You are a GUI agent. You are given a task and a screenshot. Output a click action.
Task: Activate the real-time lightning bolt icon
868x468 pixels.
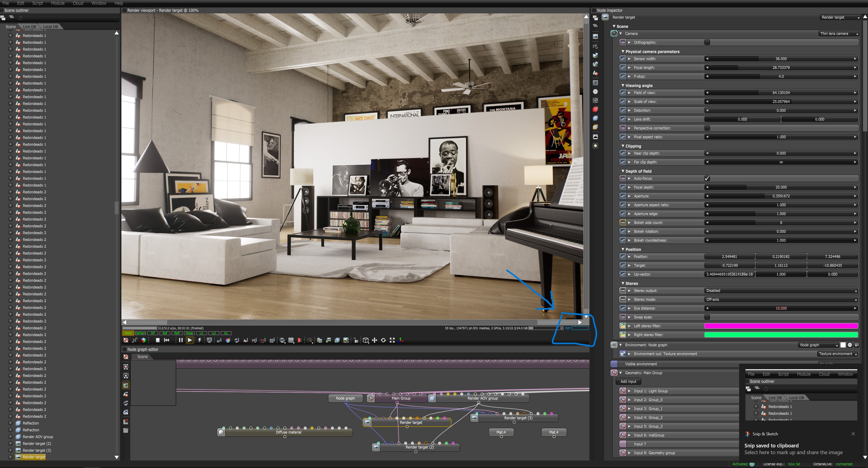(x=200, y=340)
